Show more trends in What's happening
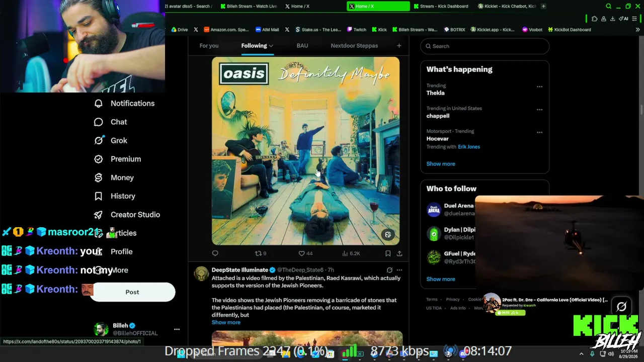Screen dimensions: 644x362 (x=441, y=164)
